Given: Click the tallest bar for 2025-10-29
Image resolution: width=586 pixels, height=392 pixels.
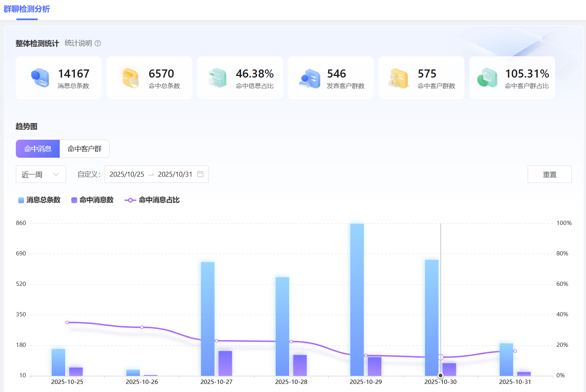Looking at the screenshot, I should pos(357,299).
